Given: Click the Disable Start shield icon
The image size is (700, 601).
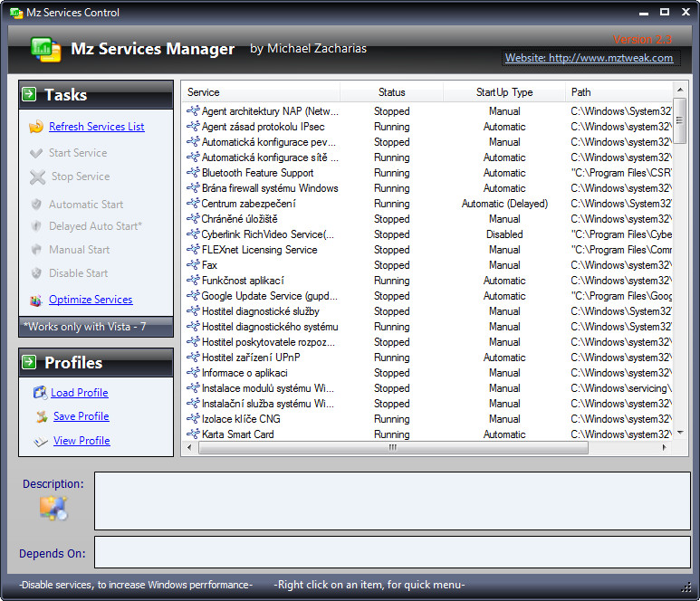Looking at the screenshot, I should (36, 273).
